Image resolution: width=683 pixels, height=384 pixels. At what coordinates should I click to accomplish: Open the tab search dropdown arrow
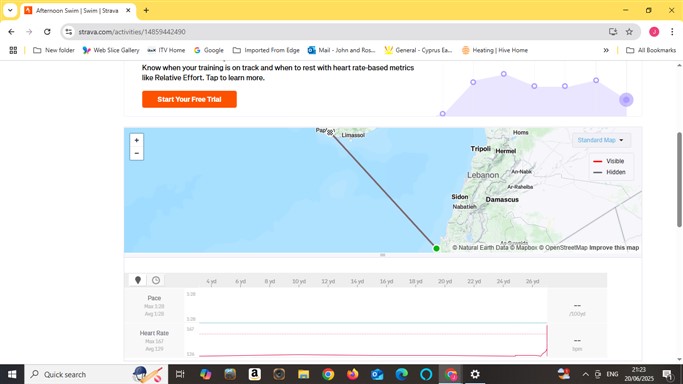coord(10,10)
